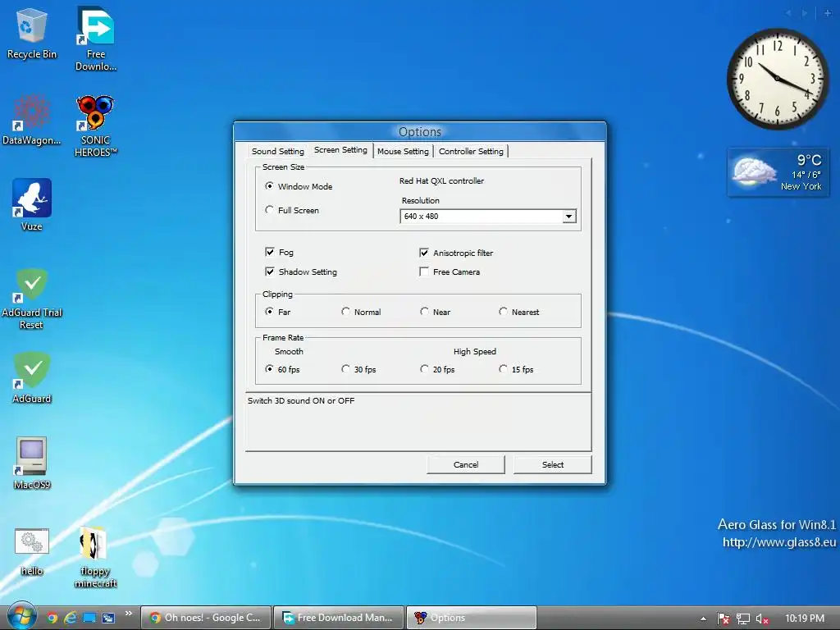Select 20 fps frame rate

click(425, 369)
